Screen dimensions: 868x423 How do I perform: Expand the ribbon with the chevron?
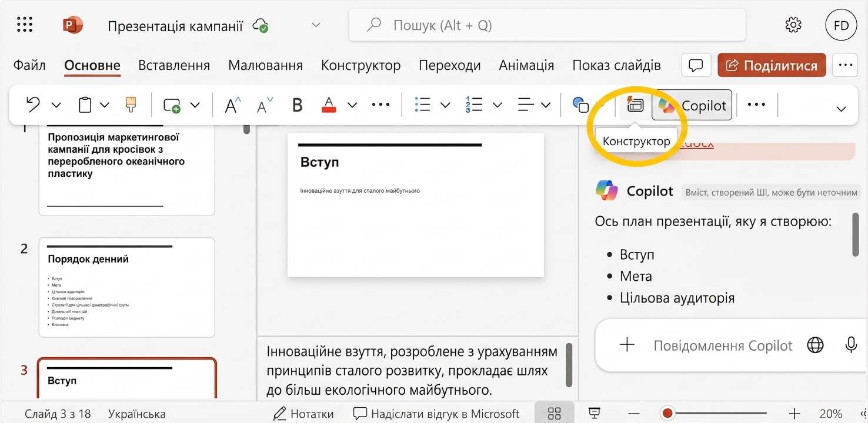point(841,109)
